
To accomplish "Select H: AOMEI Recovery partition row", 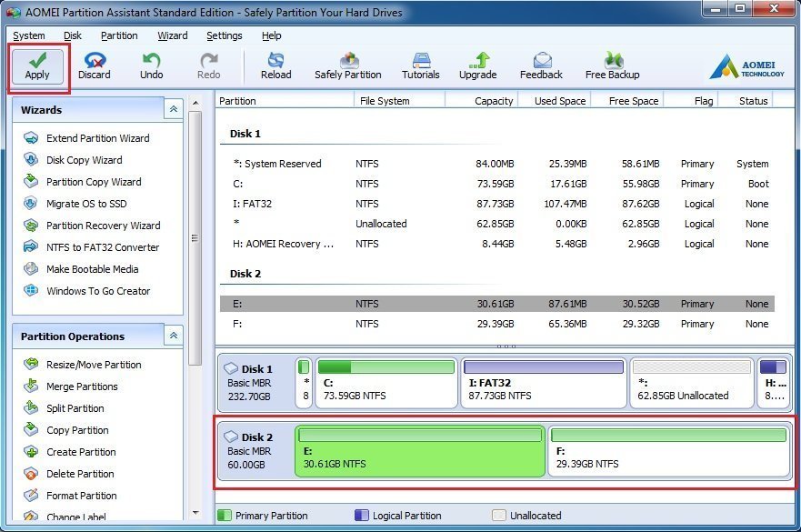I will 497,244.
